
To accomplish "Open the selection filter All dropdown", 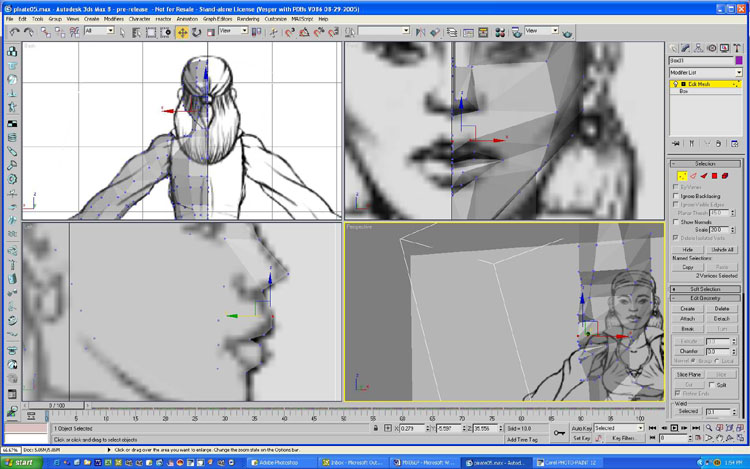I will point(99,31).
